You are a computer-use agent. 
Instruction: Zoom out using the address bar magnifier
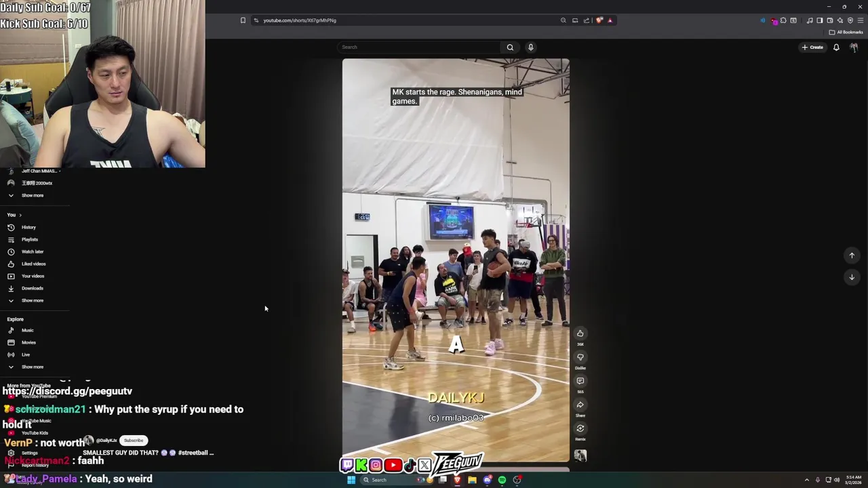point(563,20)
